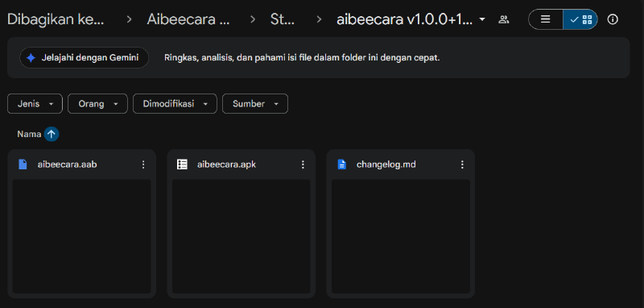Image resolution: width=644 pixels, height=308 pixels.
Task: Reverse sort direction arrow next to Nama
Action: click(52, 134)
